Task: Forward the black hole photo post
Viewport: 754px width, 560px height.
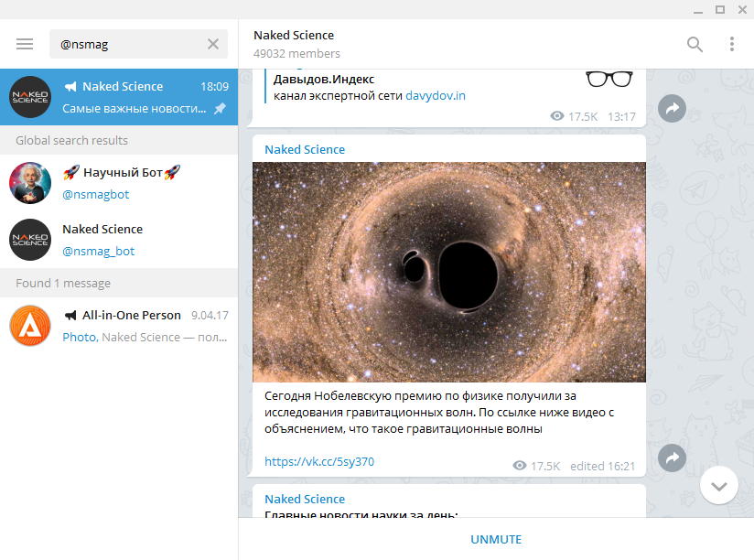Action: click(673, 458)
